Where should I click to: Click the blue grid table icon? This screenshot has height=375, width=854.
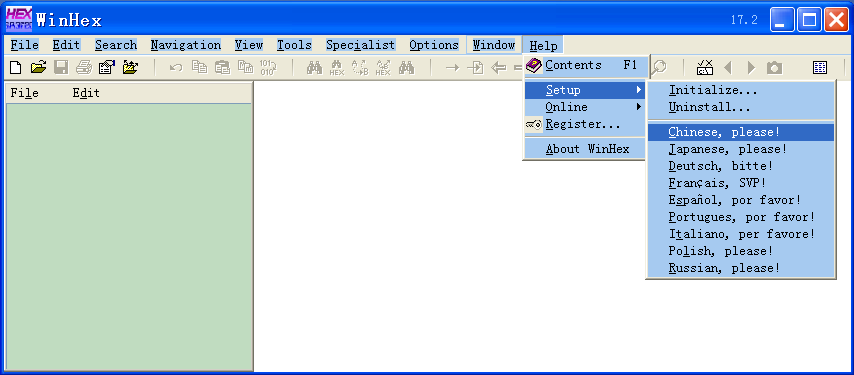tap(820, 67)
